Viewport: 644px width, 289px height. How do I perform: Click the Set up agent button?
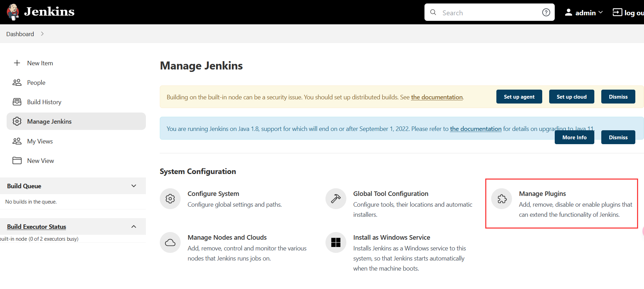click(519, 97)
